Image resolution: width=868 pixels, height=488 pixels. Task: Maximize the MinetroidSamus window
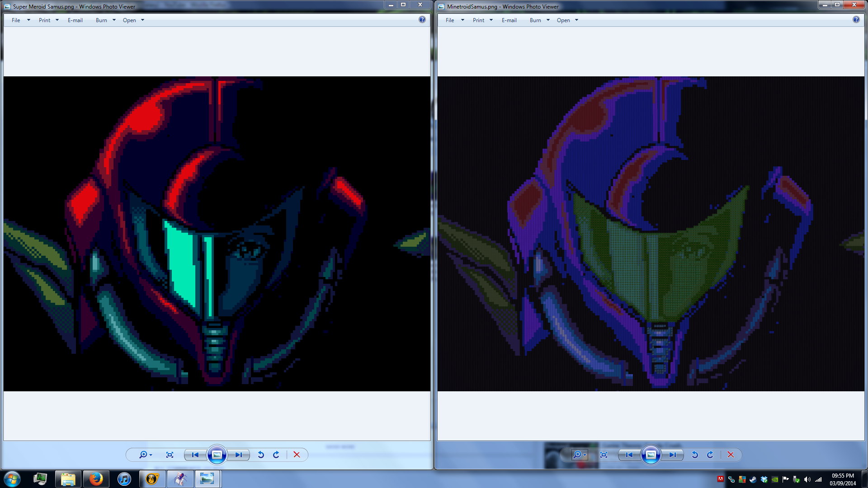(x=837, y=5)
